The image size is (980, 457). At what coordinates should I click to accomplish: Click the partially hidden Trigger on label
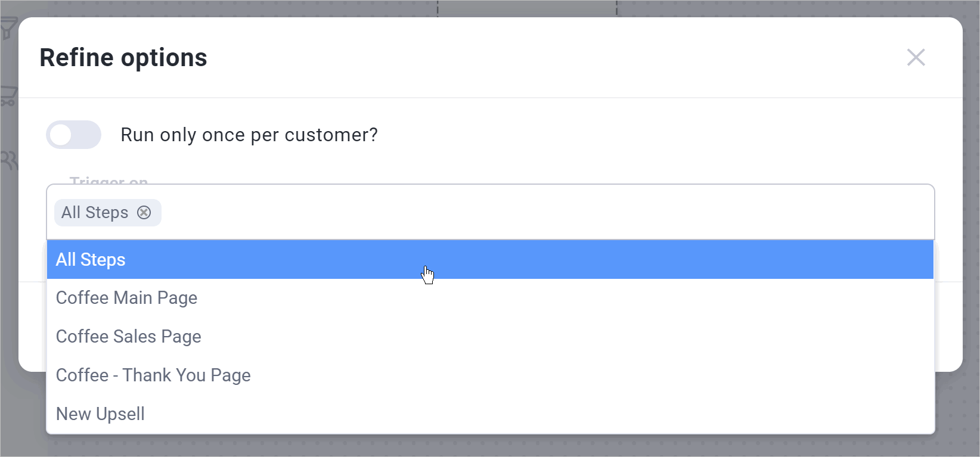pyautogui.click(x=108, y=179)
